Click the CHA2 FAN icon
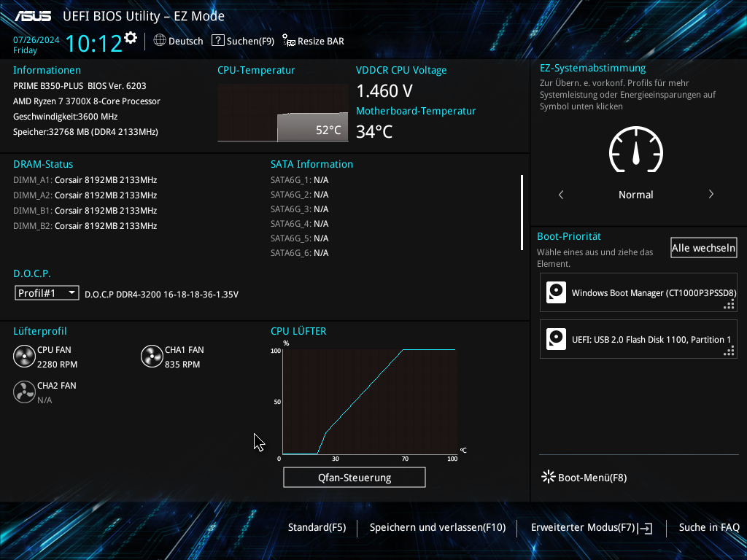This screenshot has height=560, width=747. (x=24, y=392)
